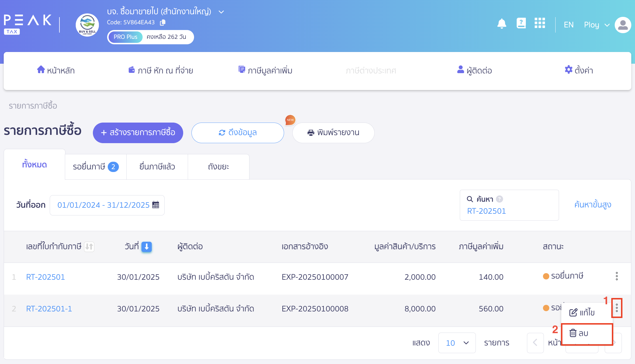The image size is (635, 364).
Task: Open the date range calendar icon
Action: tap(156, 205)
